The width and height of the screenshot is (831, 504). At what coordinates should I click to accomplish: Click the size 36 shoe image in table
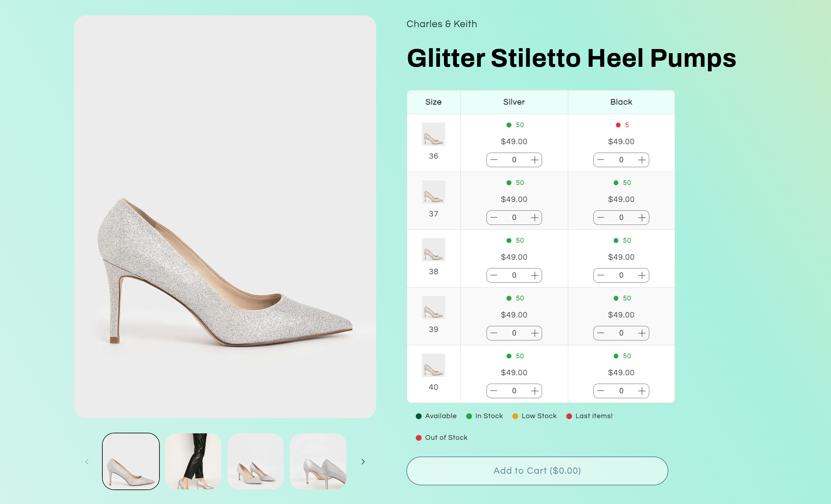[433, 134]
